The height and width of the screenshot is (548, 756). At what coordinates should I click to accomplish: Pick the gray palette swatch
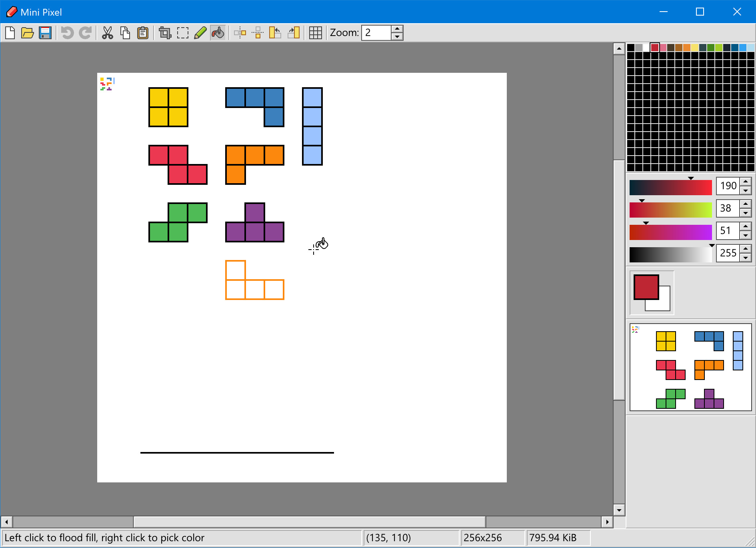[639, 48]
